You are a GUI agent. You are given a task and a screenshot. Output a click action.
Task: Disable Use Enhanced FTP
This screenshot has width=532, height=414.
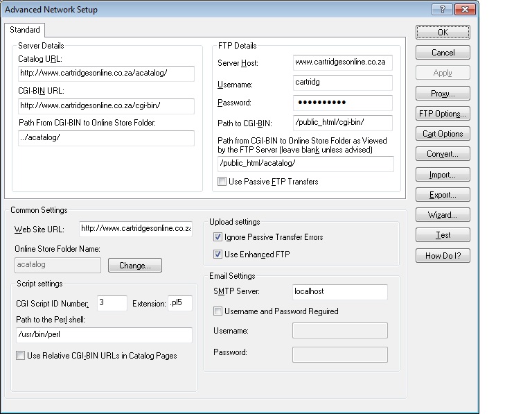tap(218, 255)
